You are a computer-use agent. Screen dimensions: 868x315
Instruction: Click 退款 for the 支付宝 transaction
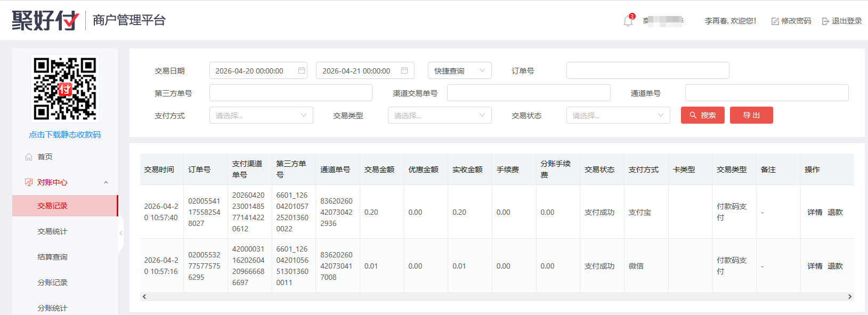[835, 212]
